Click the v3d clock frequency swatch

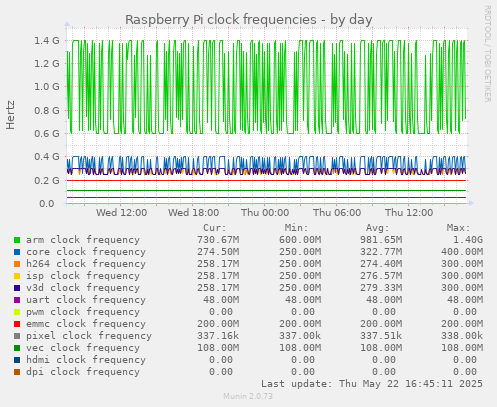tap(17, 288)
